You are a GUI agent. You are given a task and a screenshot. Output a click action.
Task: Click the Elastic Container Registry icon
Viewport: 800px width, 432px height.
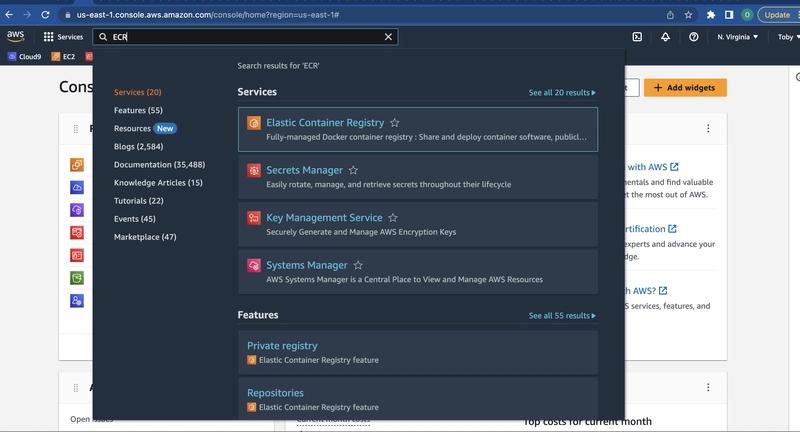click(x=254, y=123)
